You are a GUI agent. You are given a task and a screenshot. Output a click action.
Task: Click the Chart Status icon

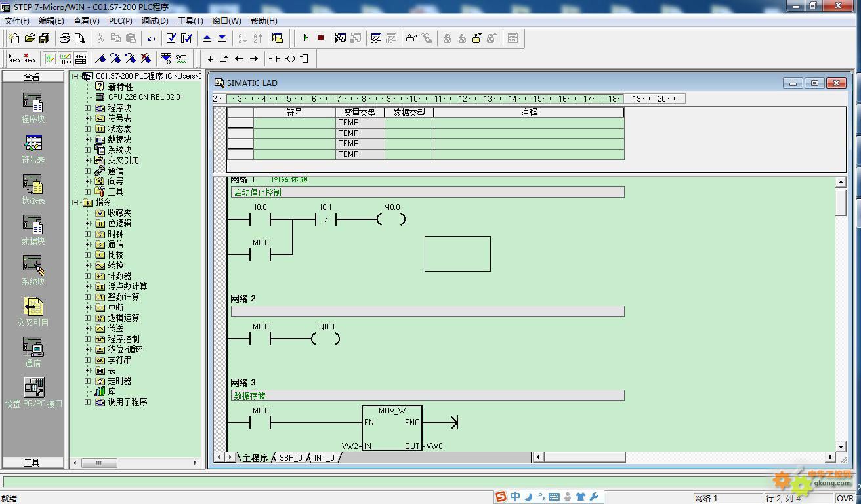coord(376,38)
